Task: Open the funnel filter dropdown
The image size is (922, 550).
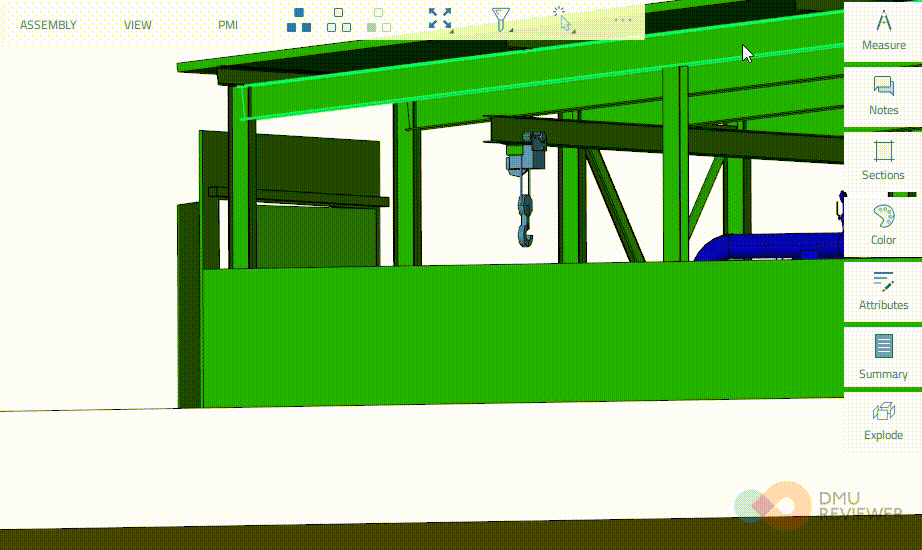Action: pos(502,20)
